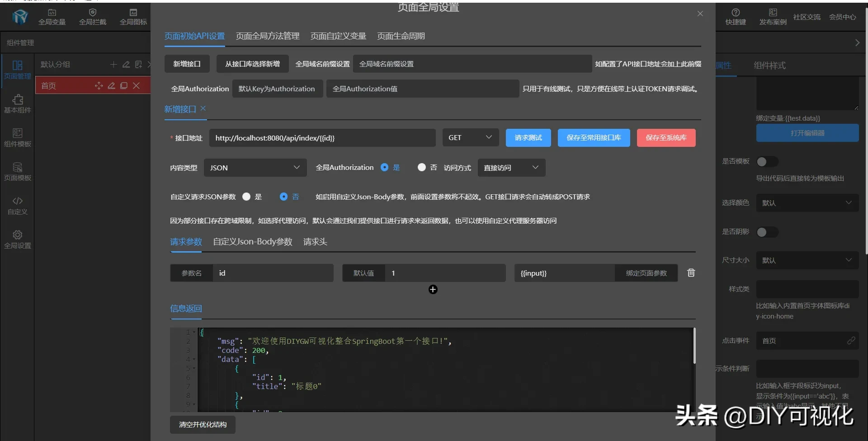Viewport: 868px width, 441px height.
Task: Click the 保存至系统库 button
Action: [x=666, y=138]
